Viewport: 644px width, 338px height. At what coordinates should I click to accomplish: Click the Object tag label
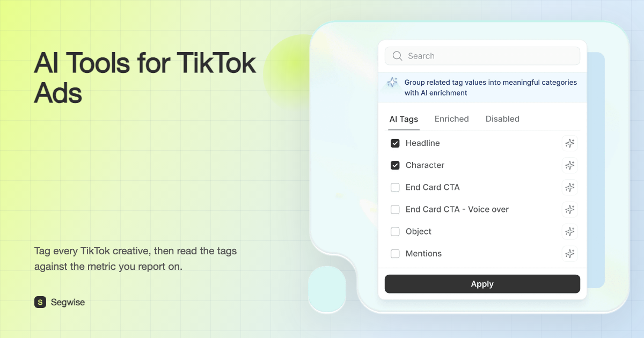tap(419, 231)
